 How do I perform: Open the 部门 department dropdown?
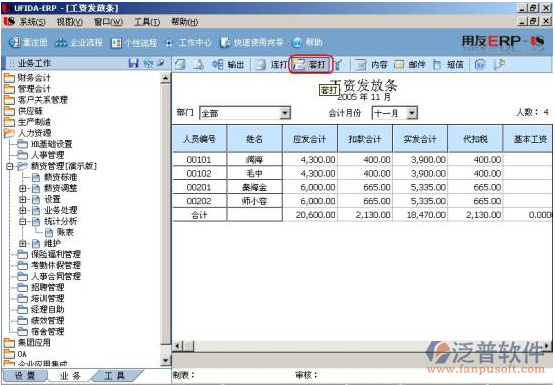[x=285, y=113]
